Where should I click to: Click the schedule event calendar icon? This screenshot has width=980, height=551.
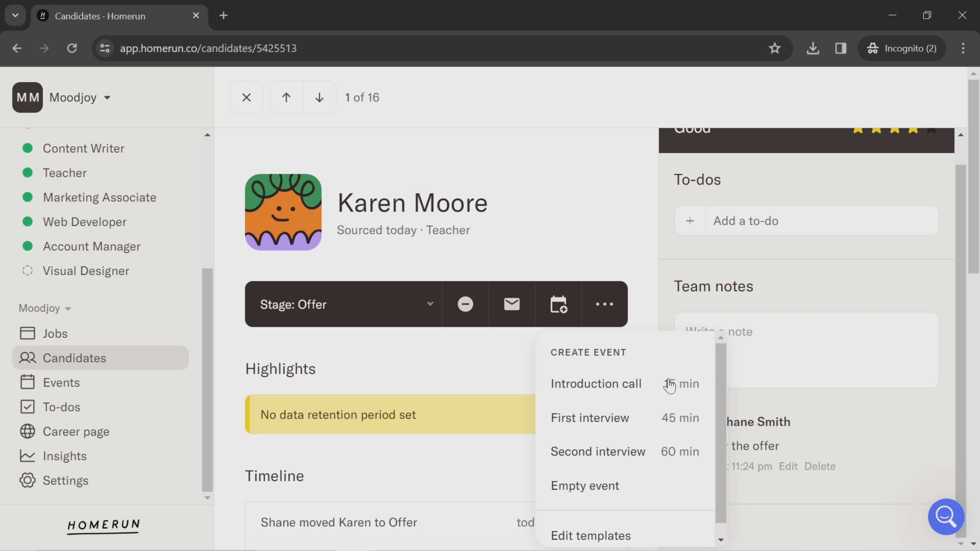(x=558, y=304)
